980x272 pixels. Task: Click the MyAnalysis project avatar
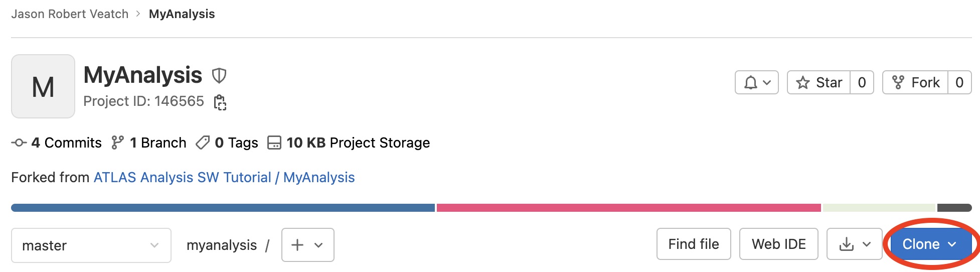43,86
